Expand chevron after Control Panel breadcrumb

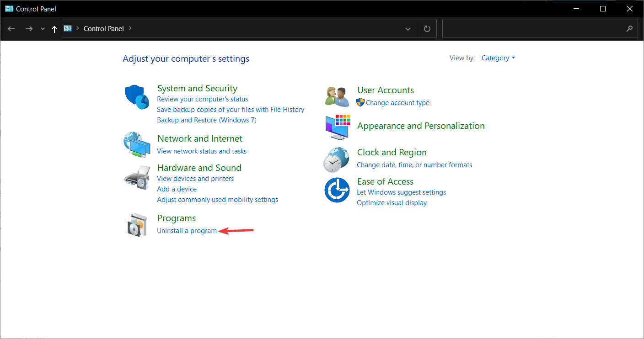(130, 28)
